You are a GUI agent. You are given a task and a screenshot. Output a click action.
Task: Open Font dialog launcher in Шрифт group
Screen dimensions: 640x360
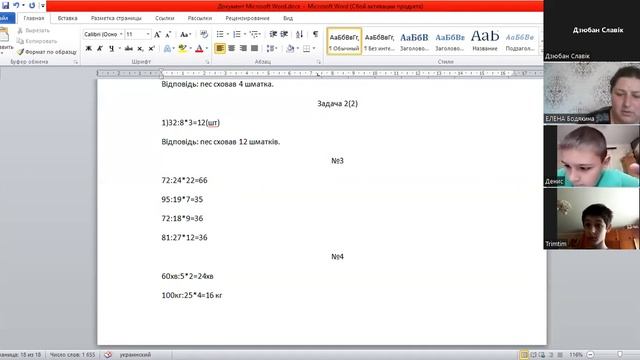207,62
